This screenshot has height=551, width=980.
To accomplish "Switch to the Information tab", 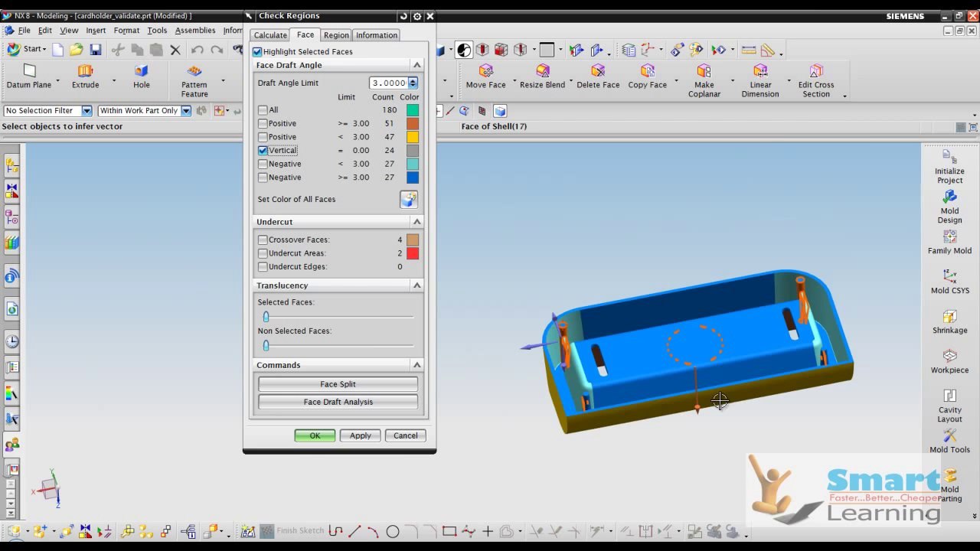I will click(x=377, y=35).
